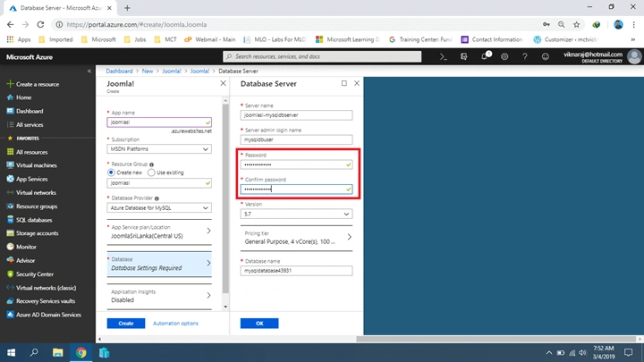
Task: Click the bottom horizontal scrollbar
Action: 496,339
